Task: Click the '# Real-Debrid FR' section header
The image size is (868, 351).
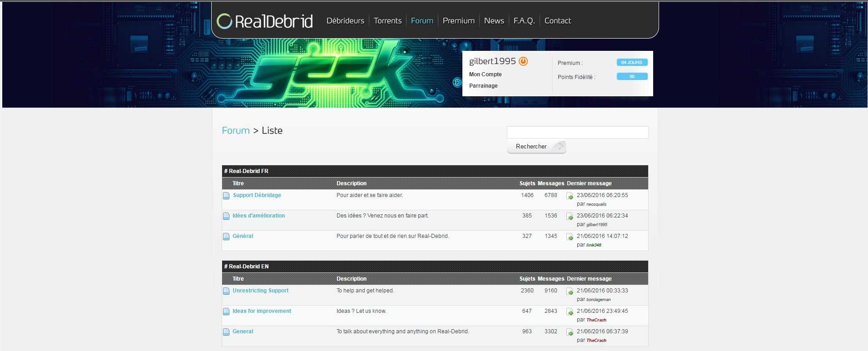Action: point(435,171)
